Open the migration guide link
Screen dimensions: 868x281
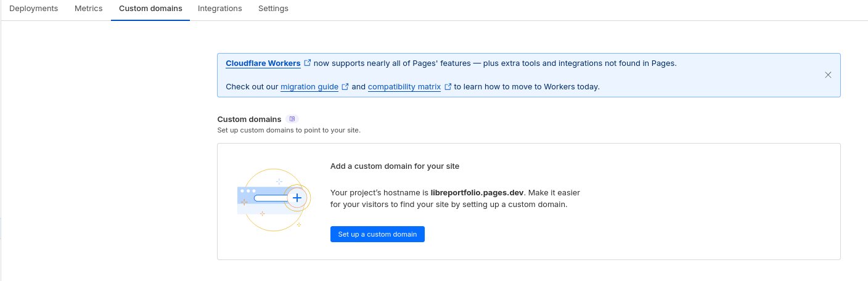click(x=309, y=87)
